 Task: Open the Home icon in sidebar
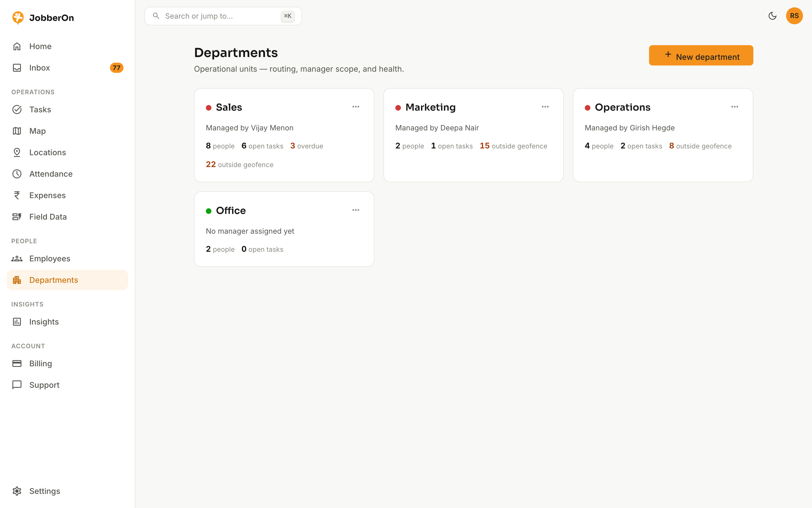point(17,46)
